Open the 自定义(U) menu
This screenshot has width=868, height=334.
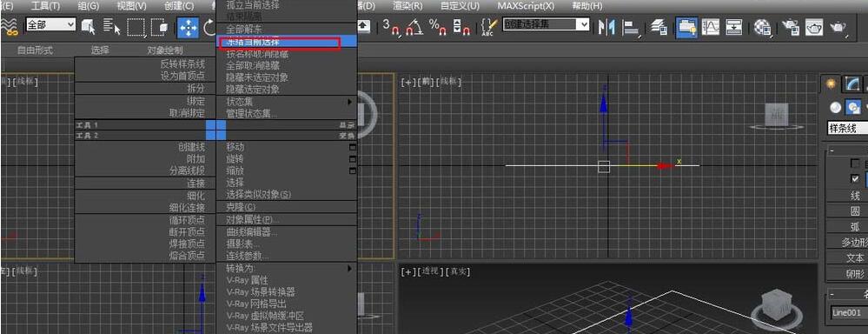click(x=460, y=6)
